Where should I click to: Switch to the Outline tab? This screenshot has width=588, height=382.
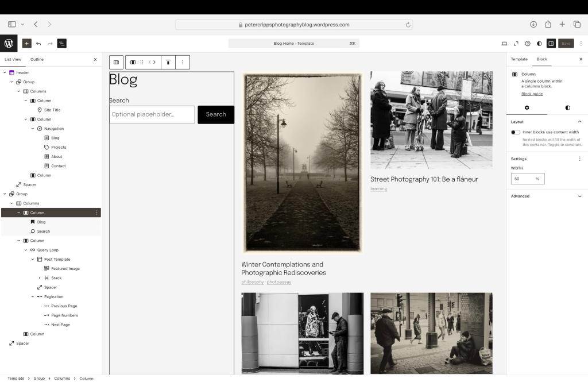click(37, 59)
